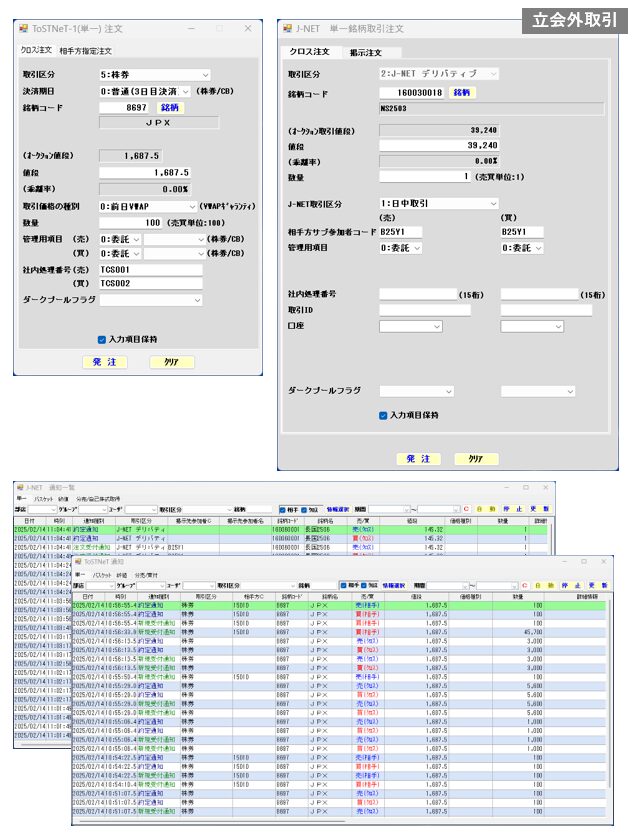The image size is (639, 833).
Task: Select green highlighted 約定通知 row in J-NET list
Action: [280, 530]
